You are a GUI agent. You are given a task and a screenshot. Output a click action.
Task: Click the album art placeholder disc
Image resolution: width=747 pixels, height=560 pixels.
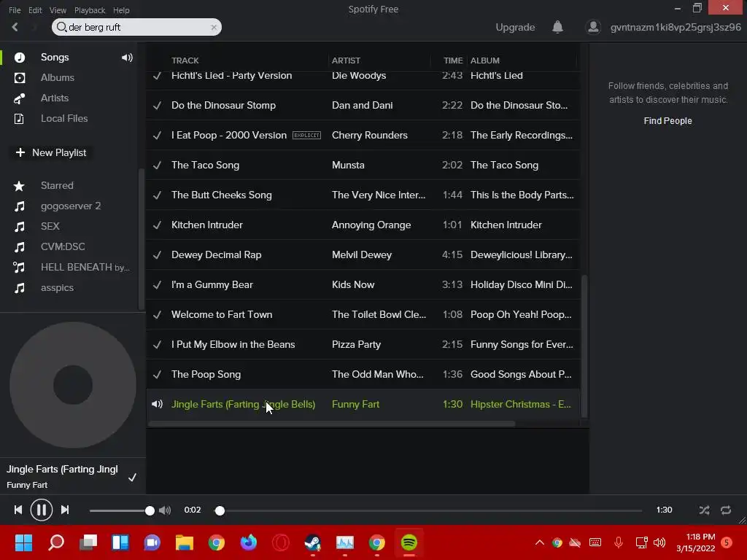pyautogui.click(x=73, y=385)
